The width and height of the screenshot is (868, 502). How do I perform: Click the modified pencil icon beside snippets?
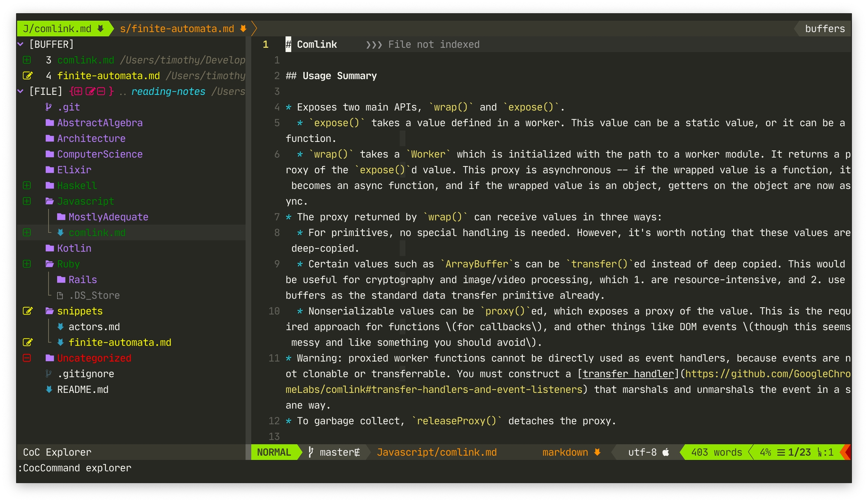pyautogui.click(x=28, y=311)
